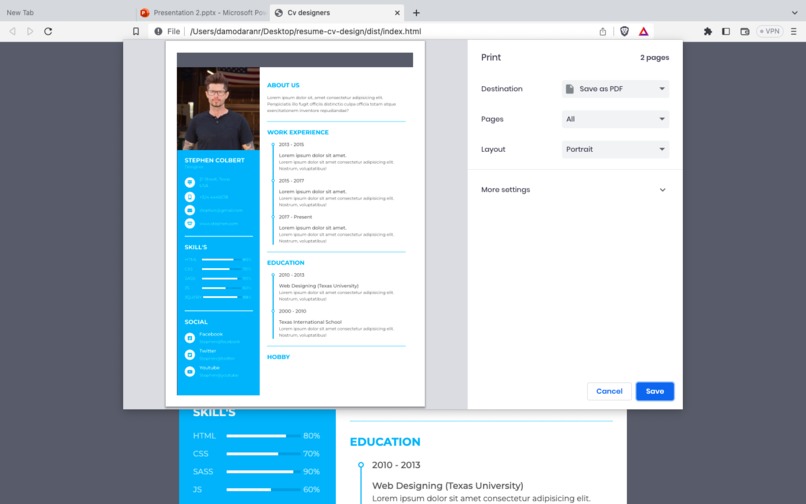Bookmark this page icon
The image size is (806, 504).
tap(136, 31)
